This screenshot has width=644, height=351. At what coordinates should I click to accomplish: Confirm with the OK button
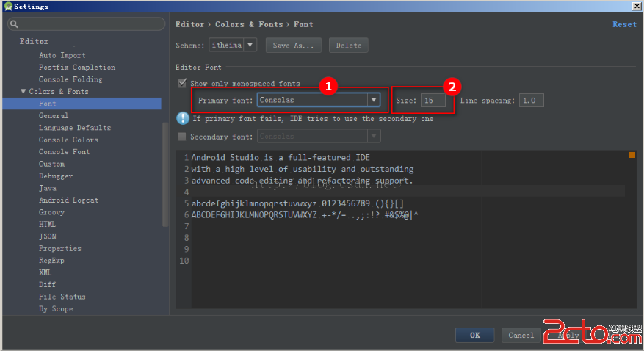click(475, 335)
